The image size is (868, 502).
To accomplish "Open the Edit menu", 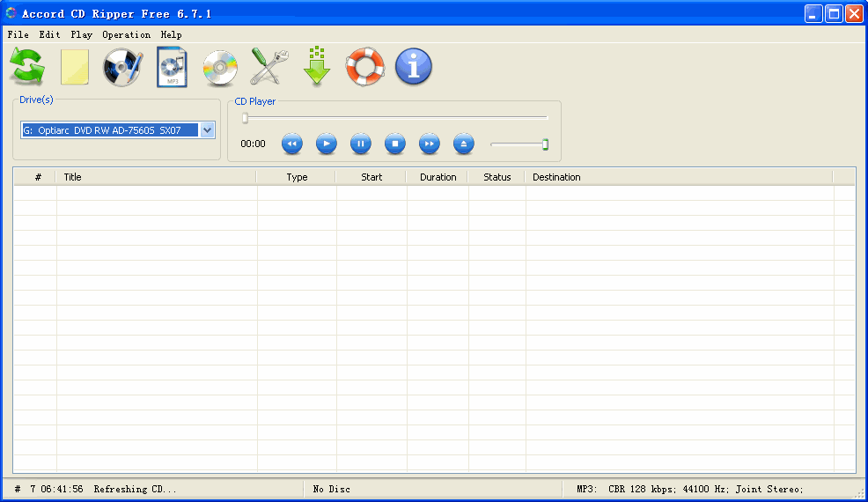I will pyautogui.click(x=49, y=34).
